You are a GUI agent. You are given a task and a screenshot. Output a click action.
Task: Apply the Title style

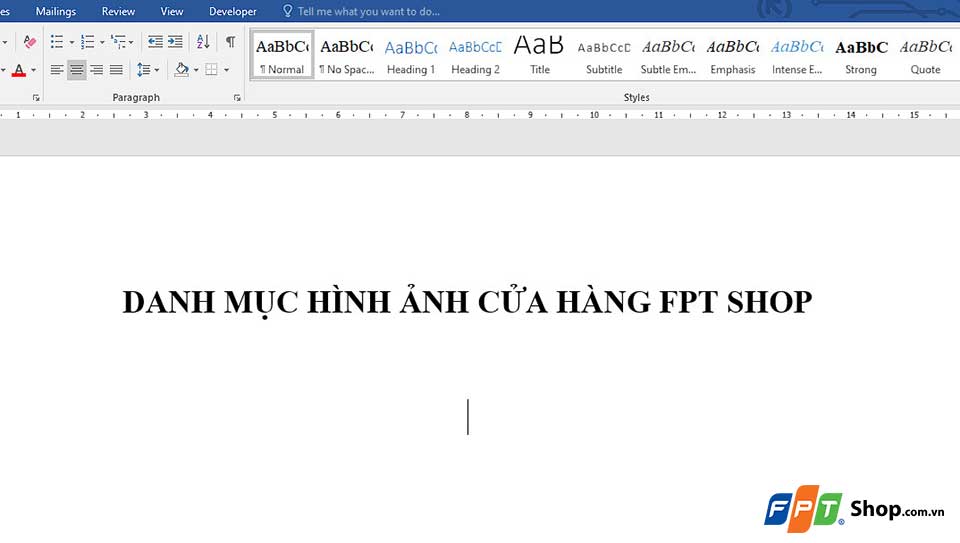(540, 55)
